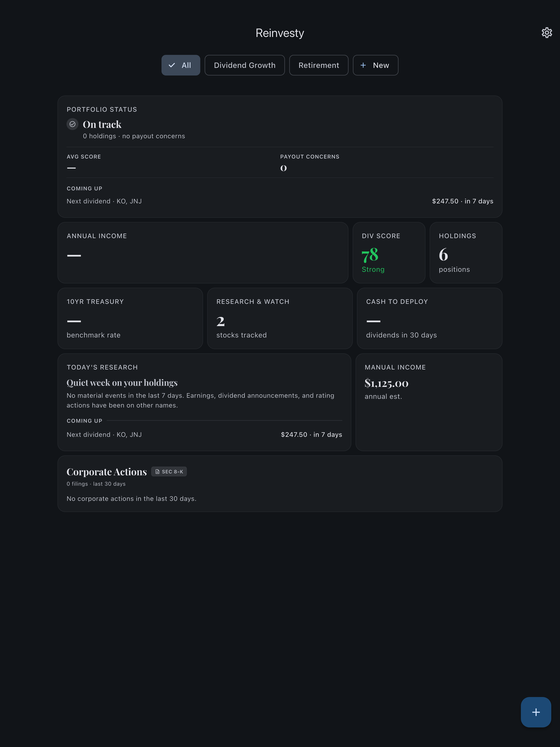This screenshot has height=747, width=560.
Task: Select the All portfolio filter
Action: pyautogui.click(x=181, y=65)
